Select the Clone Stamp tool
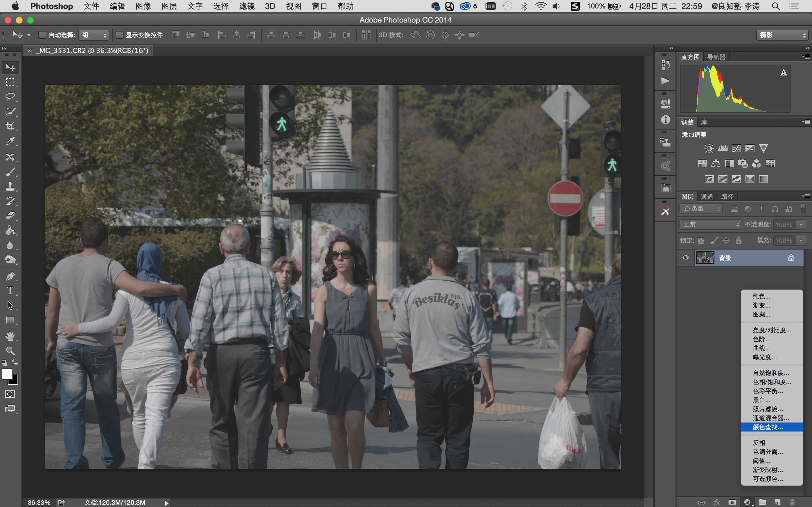The width and height of the screenshot is (812, 507). point(10,186)
